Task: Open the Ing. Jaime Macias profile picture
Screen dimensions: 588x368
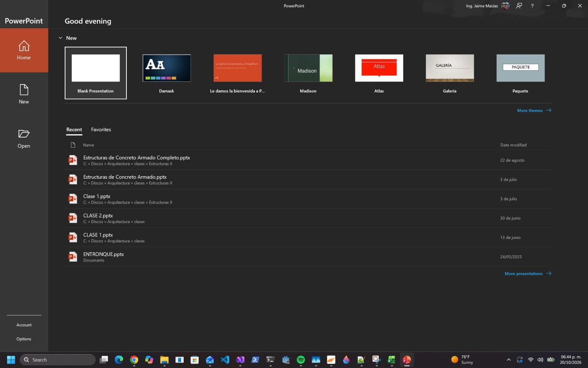Action: [505, 6]
